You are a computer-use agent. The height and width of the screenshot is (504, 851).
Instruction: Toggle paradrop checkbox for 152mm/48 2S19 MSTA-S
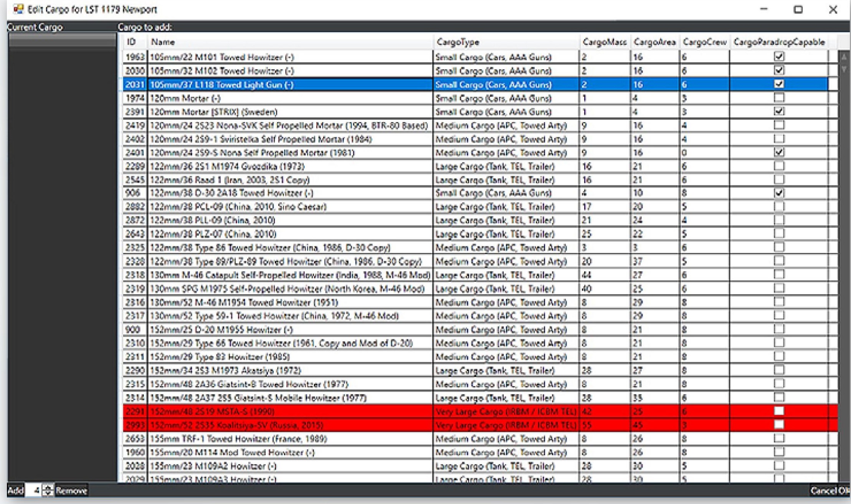[x=778, y=411]
